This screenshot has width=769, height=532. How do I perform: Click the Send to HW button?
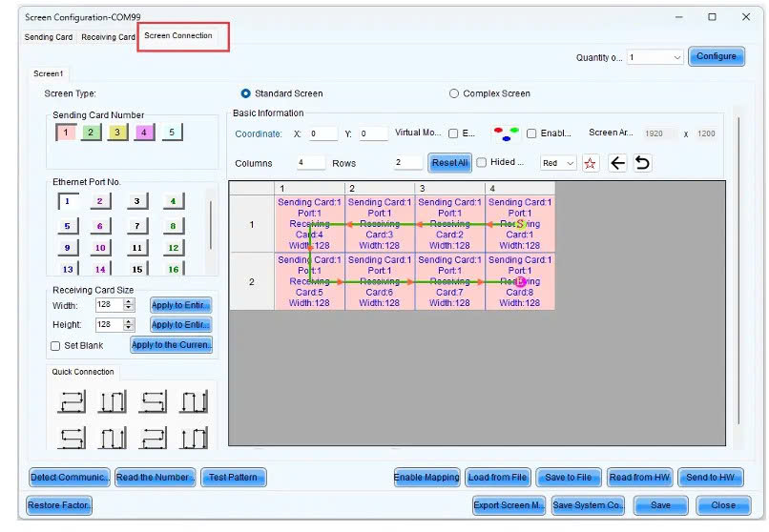point(710,477)
